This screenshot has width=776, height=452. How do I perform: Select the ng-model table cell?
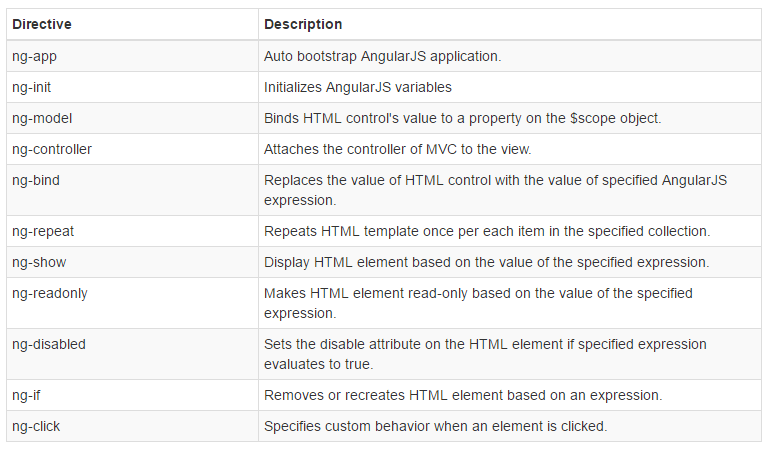(x=40, y=118)
